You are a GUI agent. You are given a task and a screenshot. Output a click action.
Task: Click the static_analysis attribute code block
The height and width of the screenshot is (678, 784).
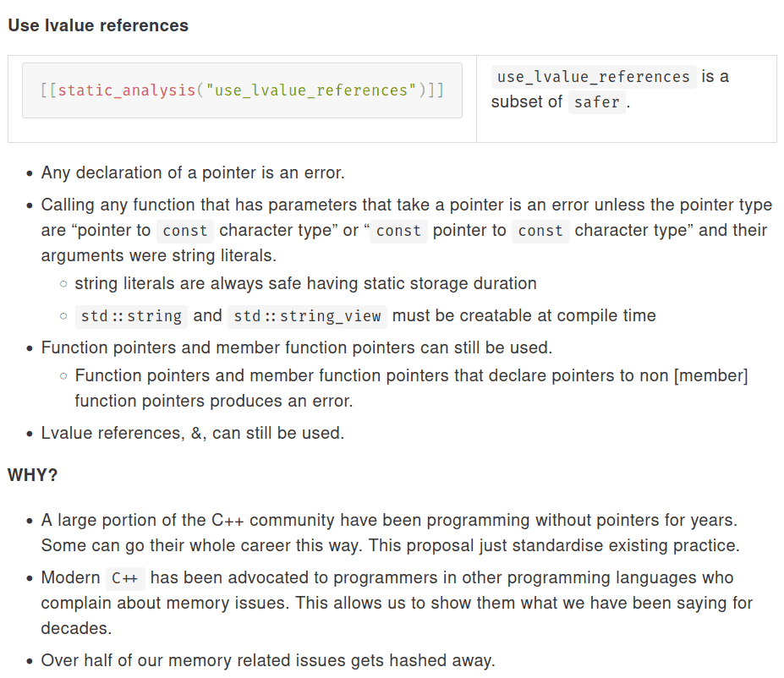(x=242, y=90)
